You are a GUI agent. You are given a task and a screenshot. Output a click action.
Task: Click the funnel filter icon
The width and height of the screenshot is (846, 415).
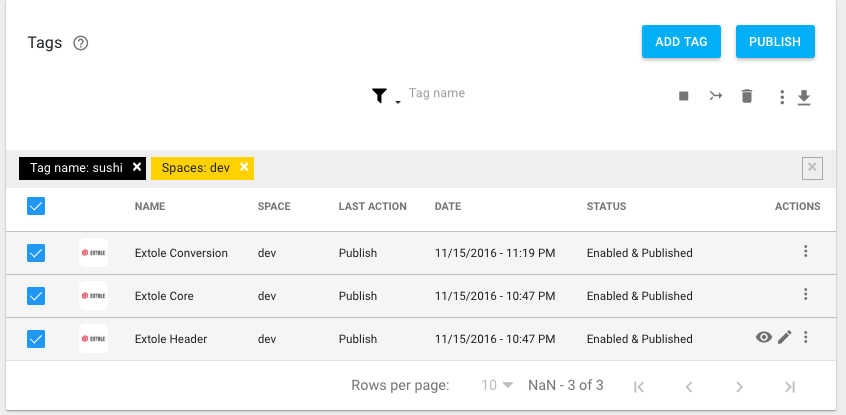pos(379,96)
